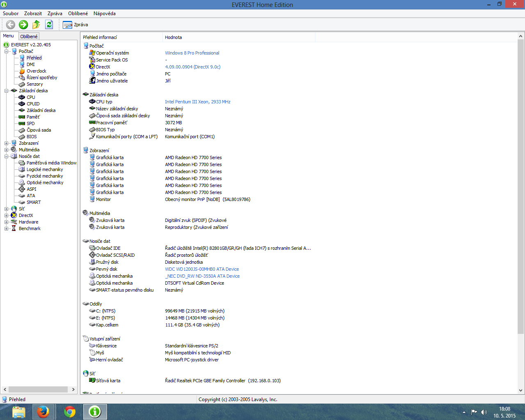Click the Síťová karta icon
The width and height of the screenshot is (525, 420).
[x=92, y=380]
